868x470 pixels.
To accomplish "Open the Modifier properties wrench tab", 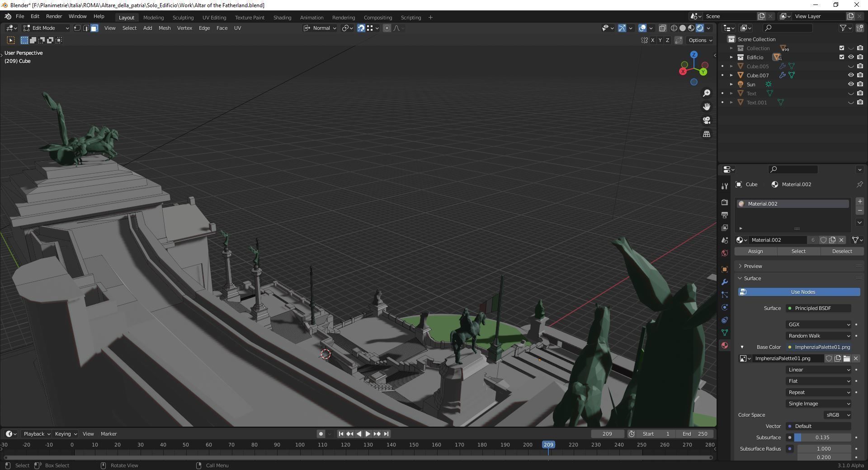I will pyautogui.click(x=725, y=282).
